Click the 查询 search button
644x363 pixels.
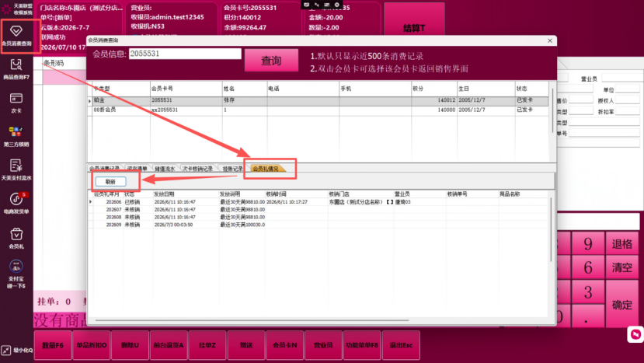point(271,61)
